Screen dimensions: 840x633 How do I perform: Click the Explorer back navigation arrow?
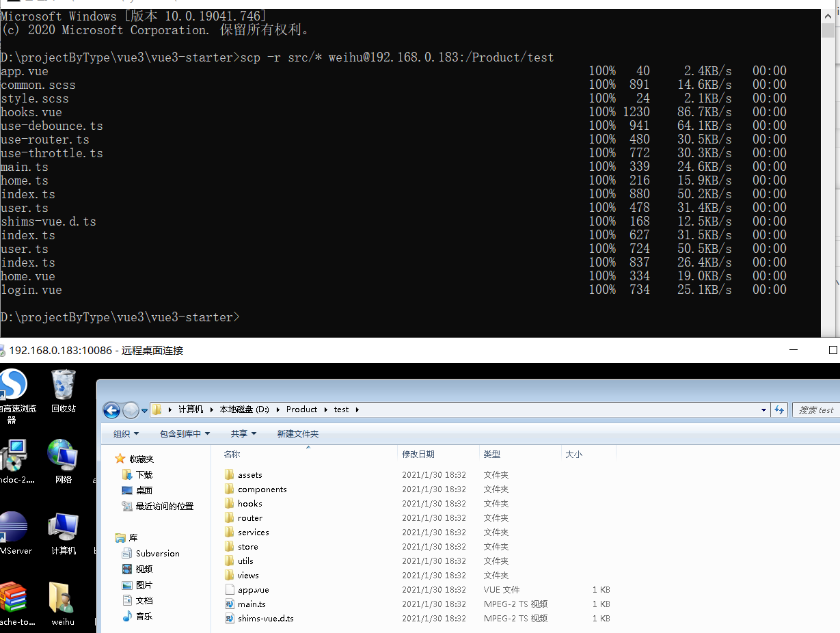111,410
